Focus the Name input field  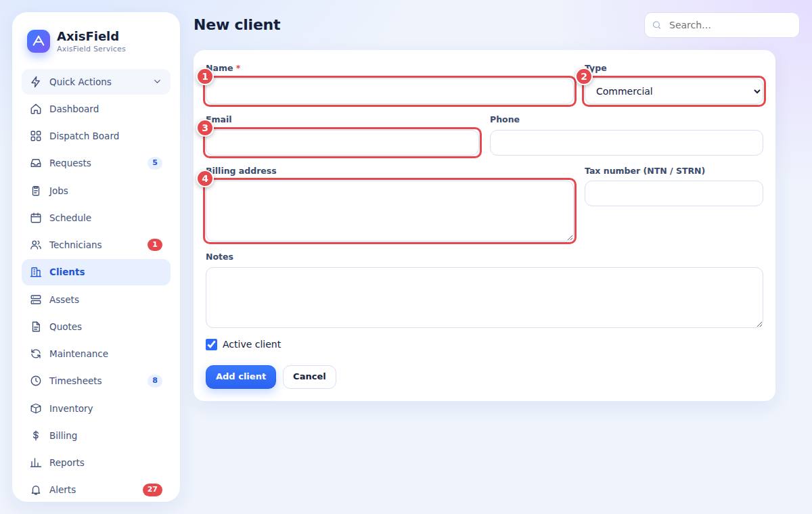tap(390, 91)
